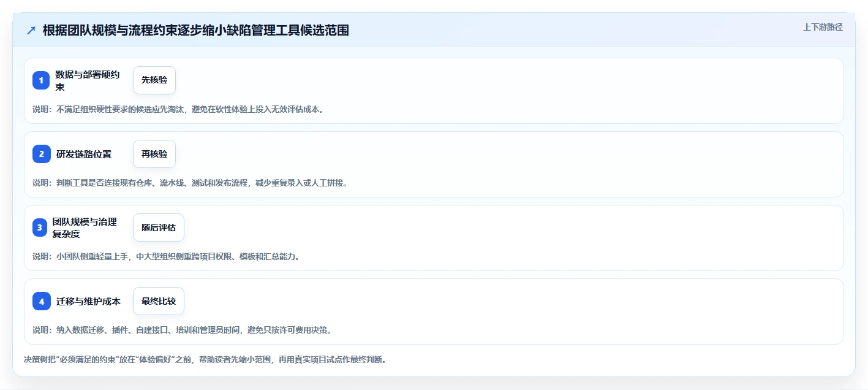Click the 团队规模与治理复杂度 step title
Image resolution: width=868 pixels, height=390 pixels.
[85, 227]
